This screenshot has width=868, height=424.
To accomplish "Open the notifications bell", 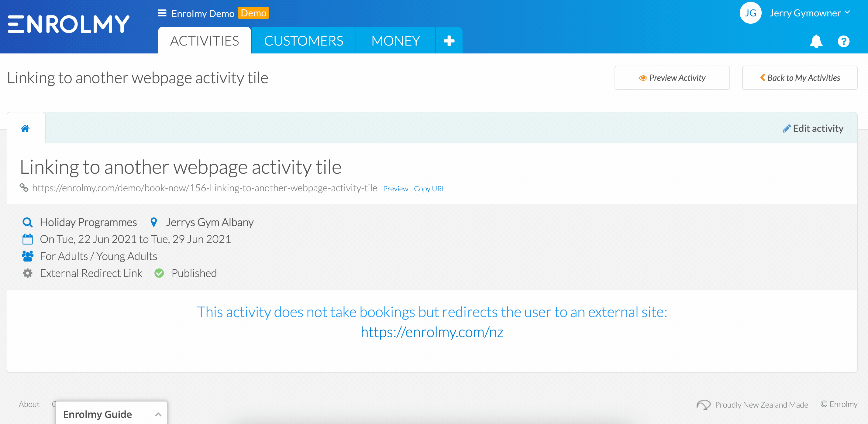I will [x=816, y=41].
